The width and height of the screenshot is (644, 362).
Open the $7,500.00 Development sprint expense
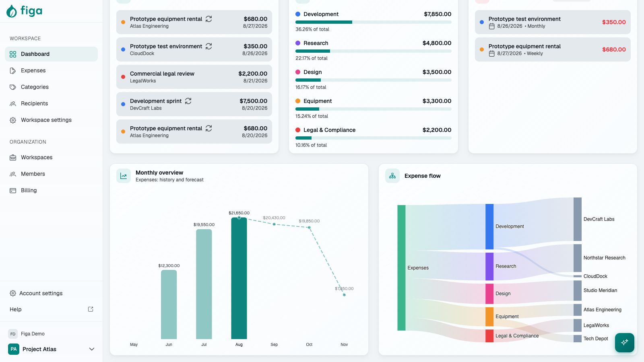point(194,104)
